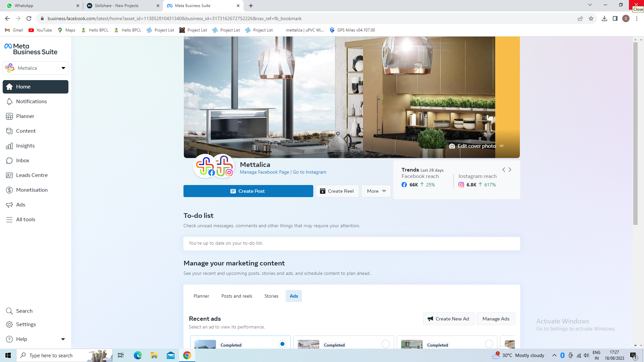Go back in browser
This screenshot has width=644, height=362.
click(7, 18)
